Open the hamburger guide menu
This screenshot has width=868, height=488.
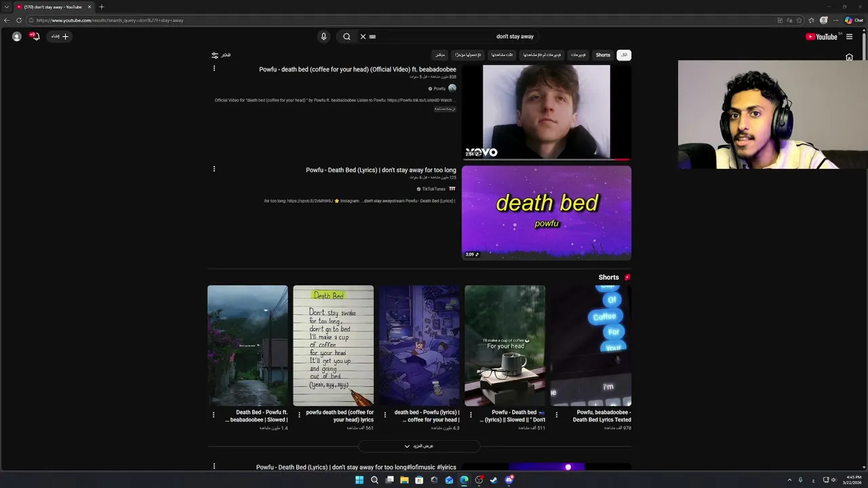(x=849, y=37)
